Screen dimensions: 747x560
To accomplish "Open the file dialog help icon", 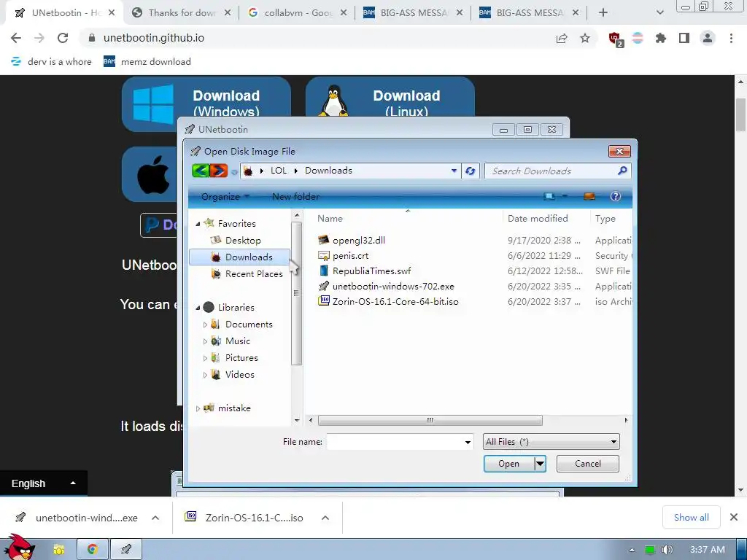I will pos(616,196).
